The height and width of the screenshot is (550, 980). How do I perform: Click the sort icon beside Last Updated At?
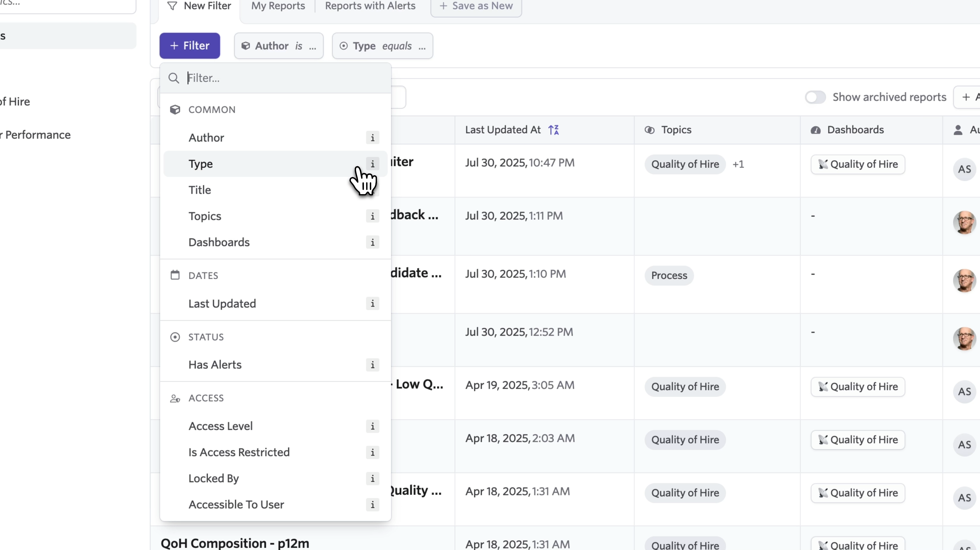[x=554, y=130]
